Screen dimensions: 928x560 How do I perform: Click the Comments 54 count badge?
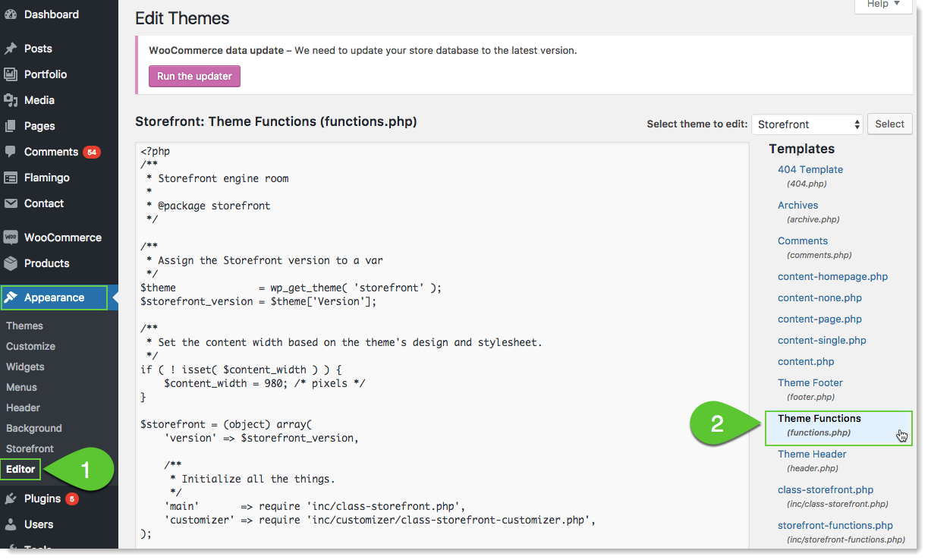[x=92, y=152]
